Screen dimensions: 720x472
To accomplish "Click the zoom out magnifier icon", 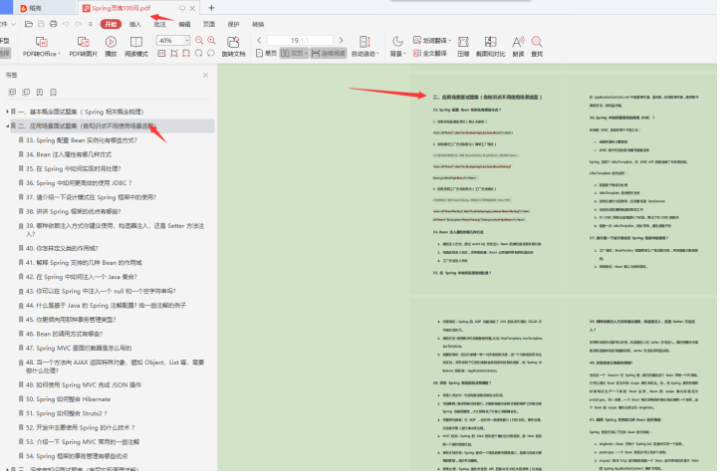I will pos(199,40).
